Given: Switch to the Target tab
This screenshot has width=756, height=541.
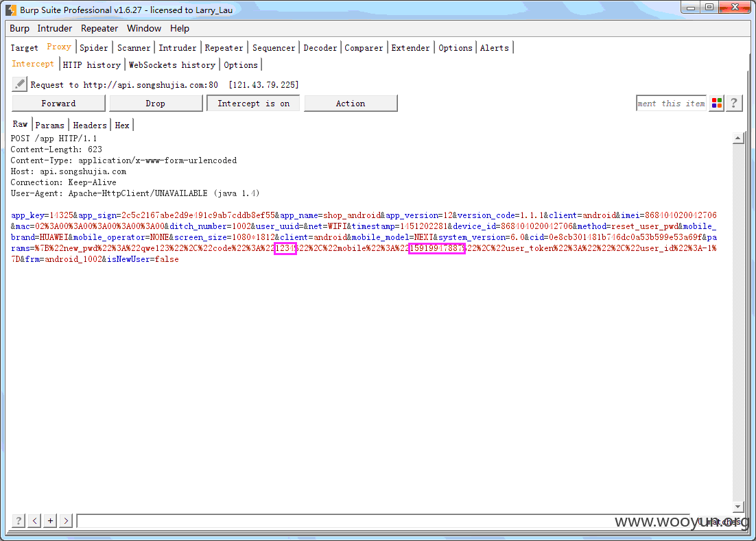Looking at the screenshot, I should pos(24,48).
